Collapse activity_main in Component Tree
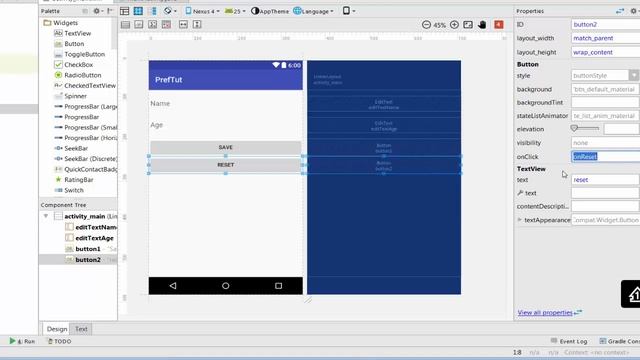Image resolution: width=640 pixels, height=360 pixels. pyautogui.click(x=46, y=216)
